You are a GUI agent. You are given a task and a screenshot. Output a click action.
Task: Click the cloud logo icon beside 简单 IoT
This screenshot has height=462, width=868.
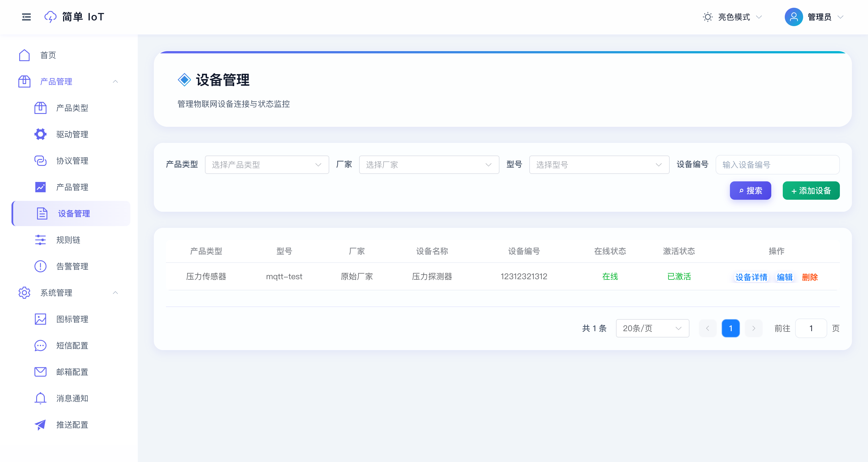(51, 17)
